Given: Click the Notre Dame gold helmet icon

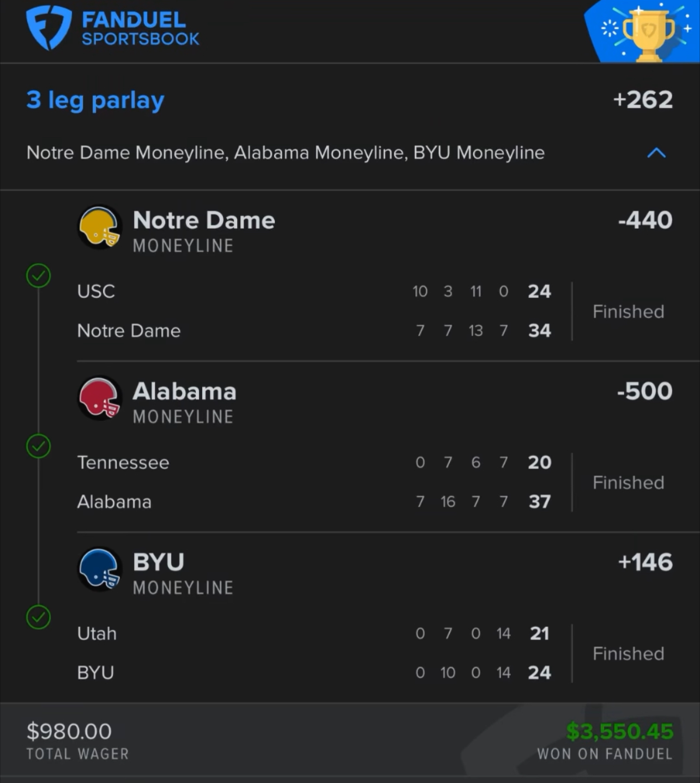Looking at the screenshot, I should [x=99, y=227].
